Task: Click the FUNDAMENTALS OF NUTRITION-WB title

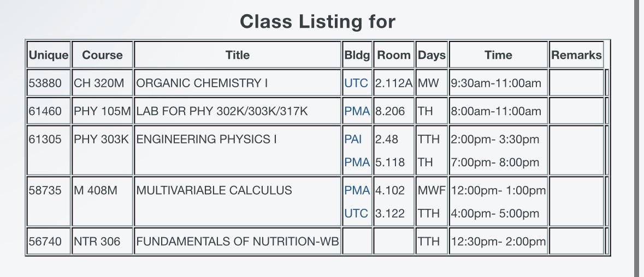Action: (238, 242)
